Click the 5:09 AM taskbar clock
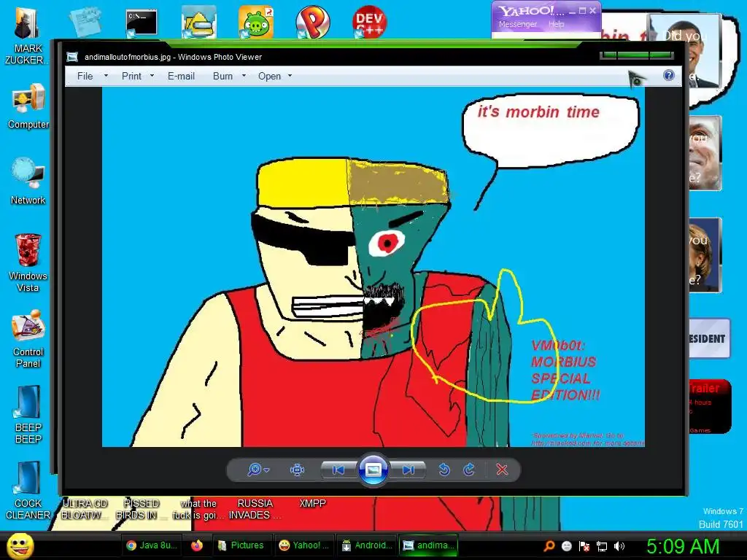 683,546
